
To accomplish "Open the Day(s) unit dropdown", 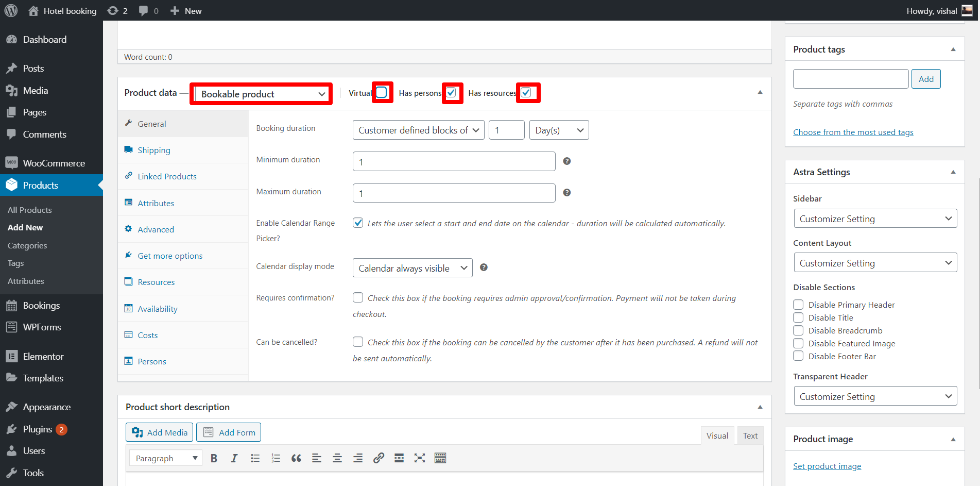I will click(559, 130).
